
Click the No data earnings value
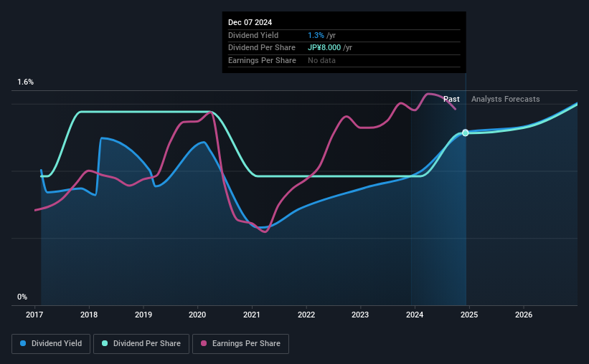coord(321,60)
